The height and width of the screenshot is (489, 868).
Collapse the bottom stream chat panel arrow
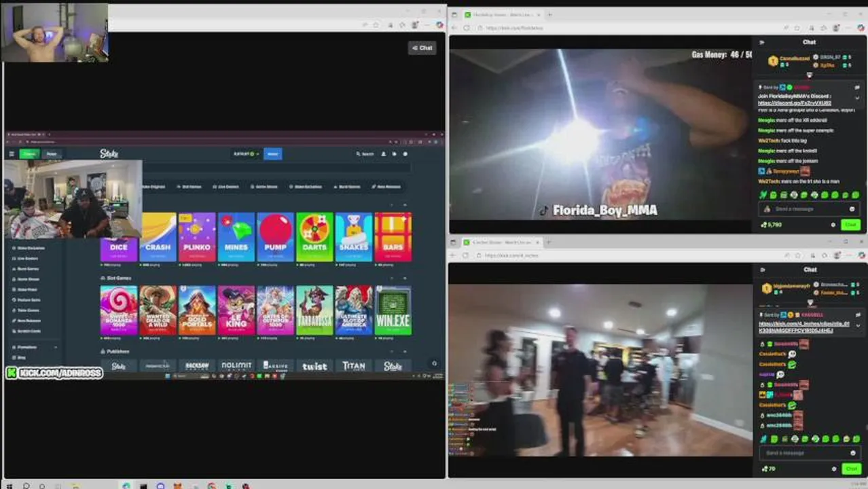[761, 270]
